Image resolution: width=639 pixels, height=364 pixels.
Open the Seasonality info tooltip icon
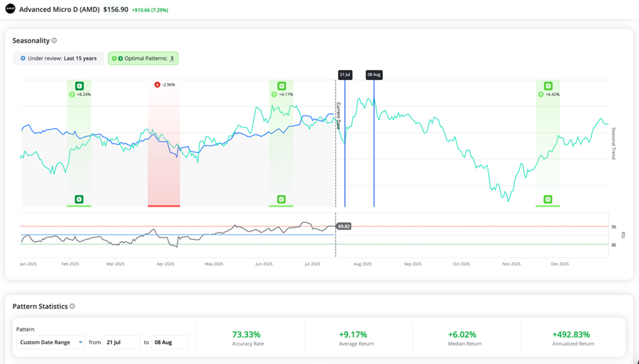[54, 40]
